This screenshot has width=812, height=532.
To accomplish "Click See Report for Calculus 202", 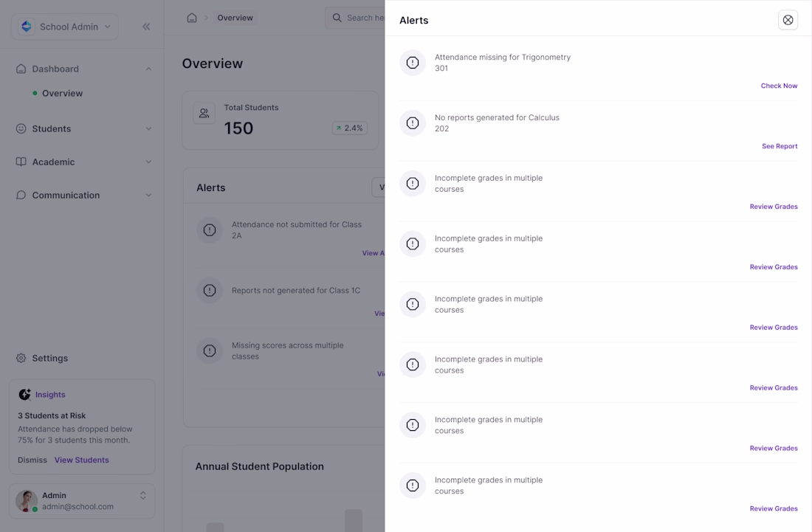I will (x=780, y=146).
